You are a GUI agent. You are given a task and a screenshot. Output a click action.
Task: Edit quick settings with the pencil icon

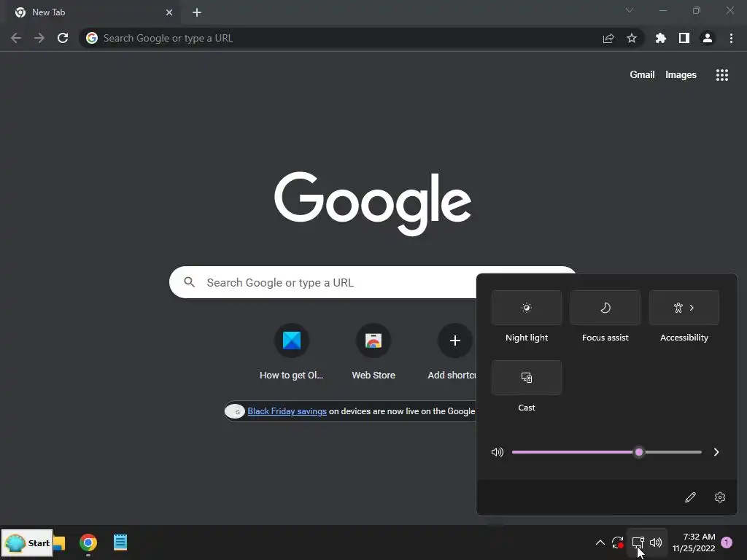pyautogui.click(x=690, y=497)
